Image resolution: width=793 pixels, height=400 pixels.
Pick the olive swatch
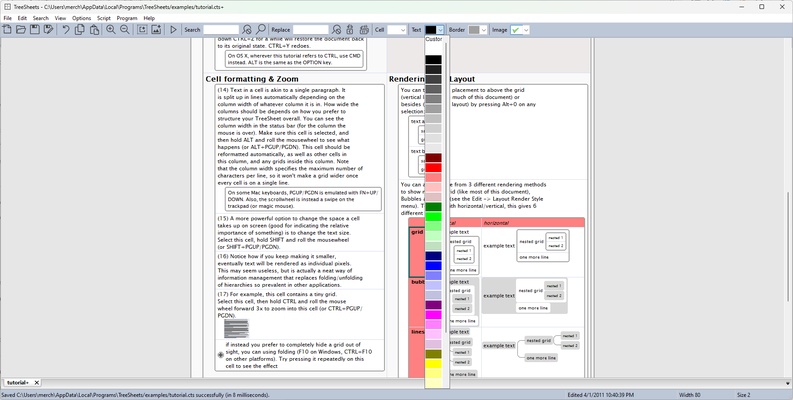433,354
